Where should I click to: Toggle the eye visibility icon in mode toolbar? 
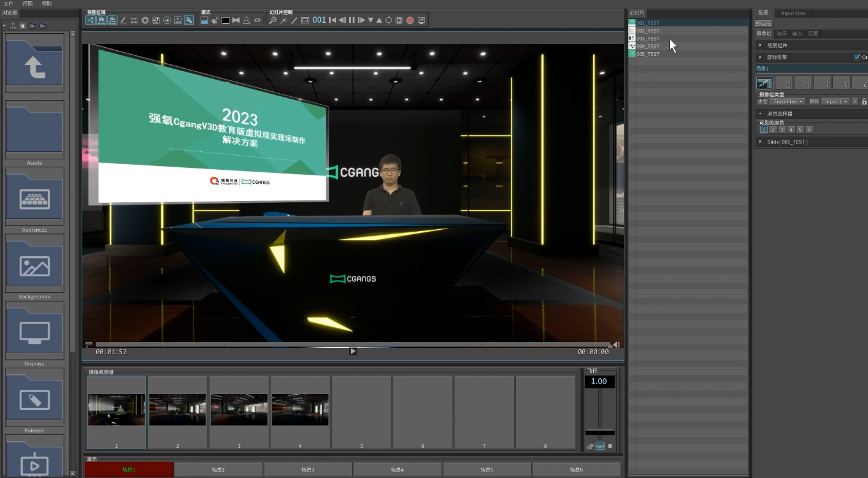point(257,20)
